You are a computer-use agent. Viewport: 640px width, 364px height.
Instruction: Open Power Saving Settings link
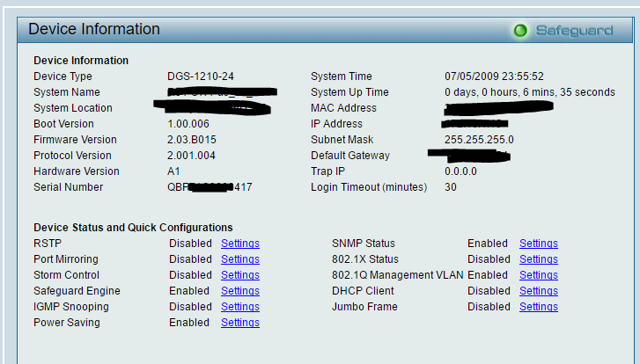tap(239, 323)
